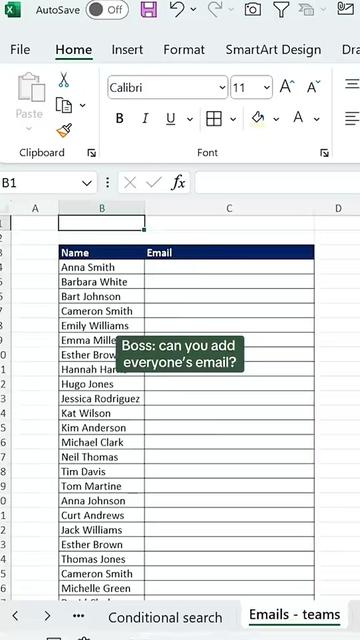The height and width of the screenshot is (640, 360).
Task: Select column C header
Action: click(229, 209)
